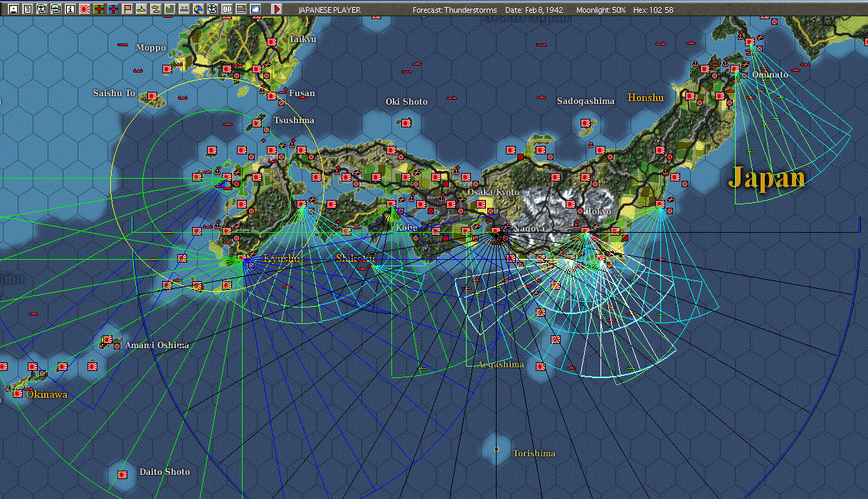Click the Fusan map label
Viewport: 868px width, 499px height.
[x=302, y=93]
